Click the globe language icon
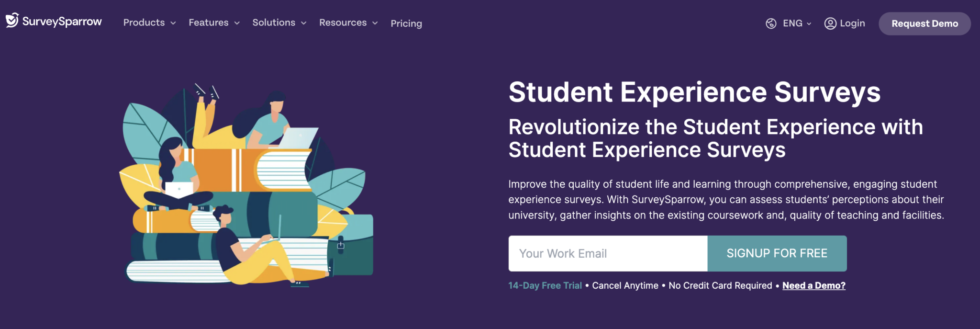Image resolution: width=980 pixels, height=329 pixels. 772,23
